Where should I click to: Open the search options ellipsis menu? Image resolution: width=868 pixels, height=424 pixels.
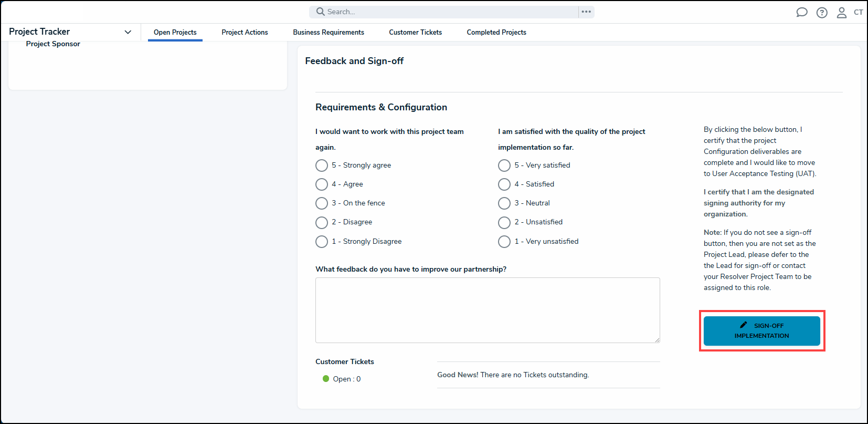586,12
